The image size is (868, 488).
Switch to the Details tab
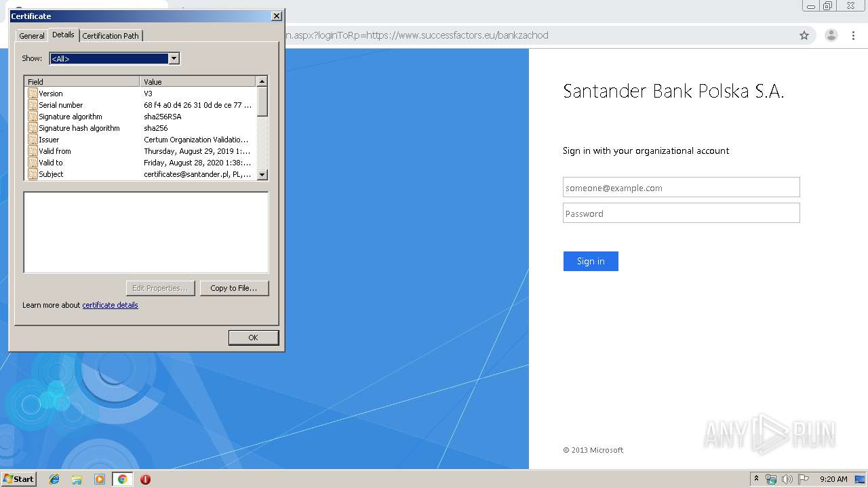[63, 35]
